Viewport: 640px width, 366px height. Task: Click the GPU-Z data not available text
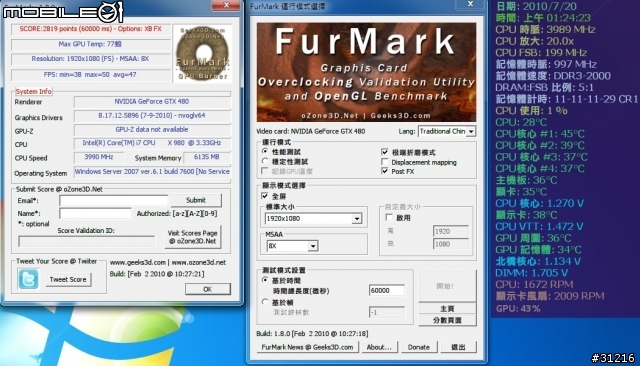(152, 130)
